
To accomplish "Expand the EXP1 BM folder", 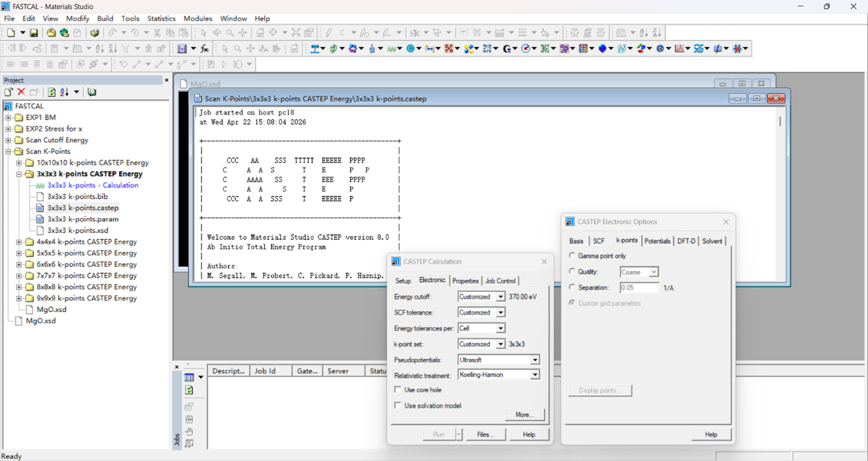I will [9, 117].
